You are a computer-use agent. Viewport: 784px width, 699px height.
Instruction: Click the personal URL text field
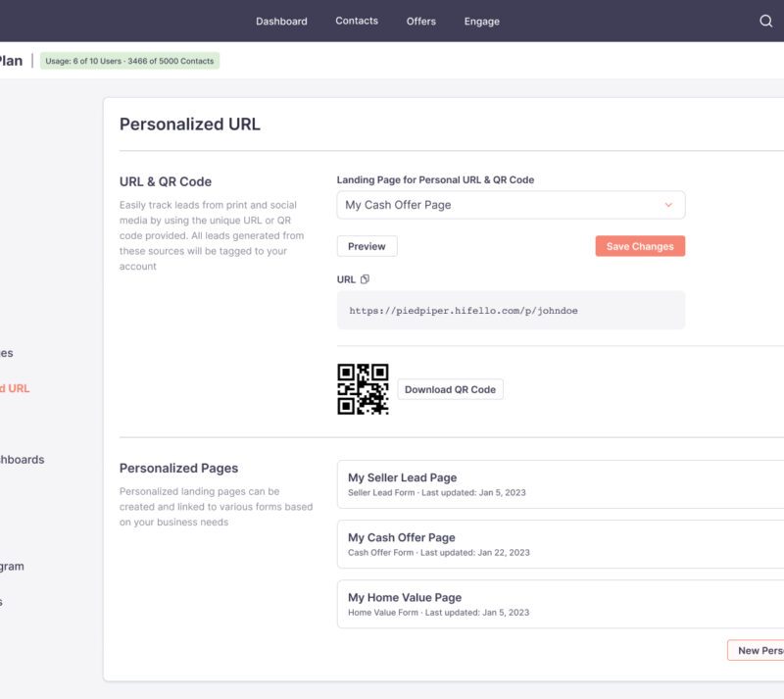[511, 310]
